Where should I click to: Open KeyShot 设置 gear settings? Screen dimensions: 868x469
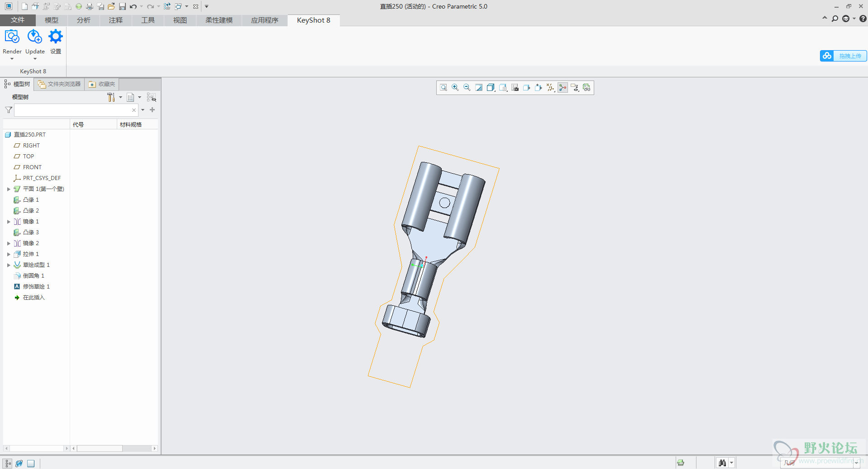pos(56,37)
